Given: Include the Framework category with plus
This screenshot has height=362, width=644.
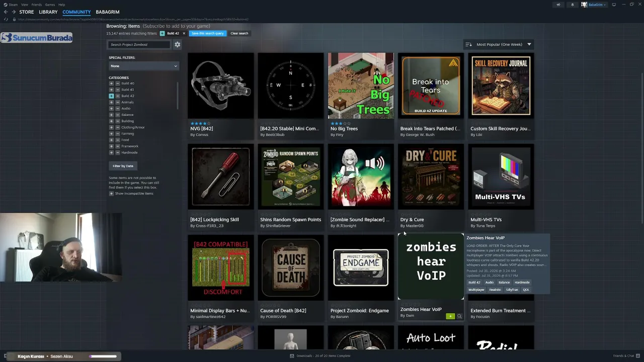Looking at the screenshot, I should (x=111, y=146).
